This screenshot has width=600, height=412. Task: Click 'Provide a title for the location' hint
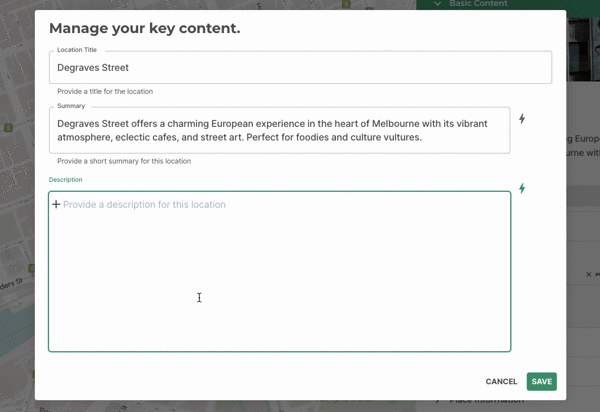(105, 91)
